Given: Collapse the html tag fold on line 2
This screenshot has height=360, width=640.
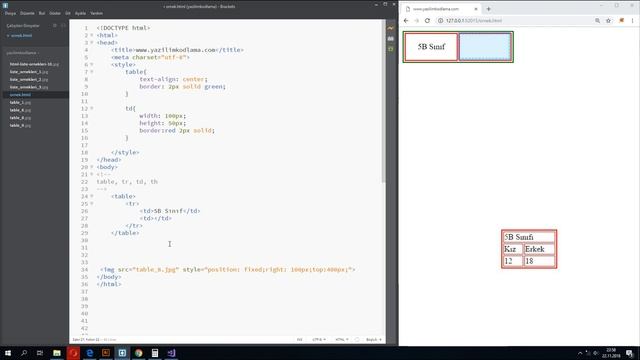Looking at the screenshot, I should (92, 35).
